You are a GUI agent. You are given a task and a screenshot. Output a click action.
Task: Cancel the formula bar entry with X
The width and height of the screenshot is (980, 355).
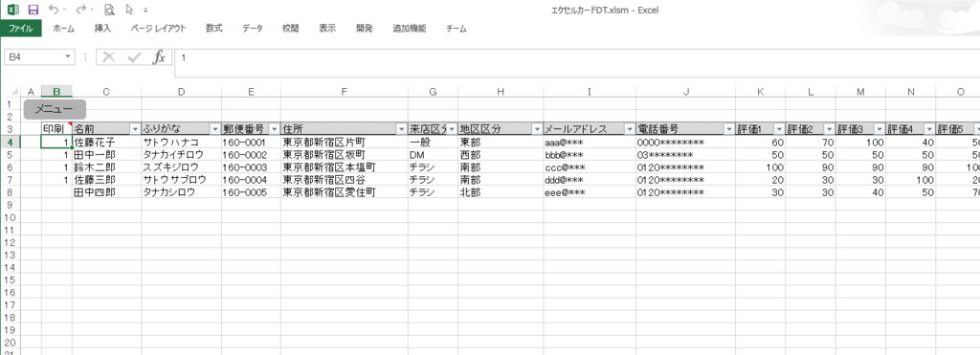pos(109,57)
